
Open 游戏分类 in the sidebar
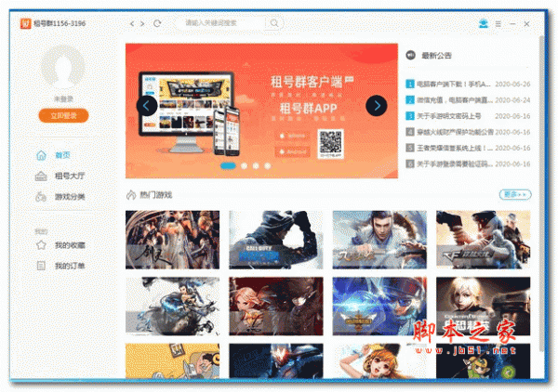[60, 197]
